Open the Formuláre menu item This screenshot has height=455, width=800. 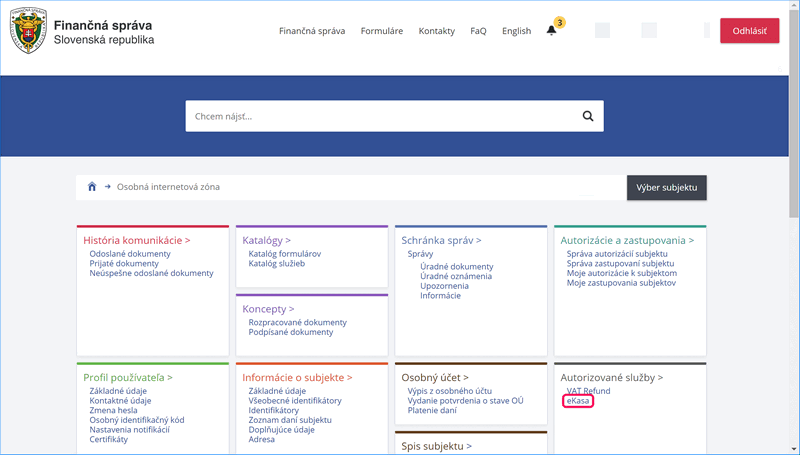[382, 31]
